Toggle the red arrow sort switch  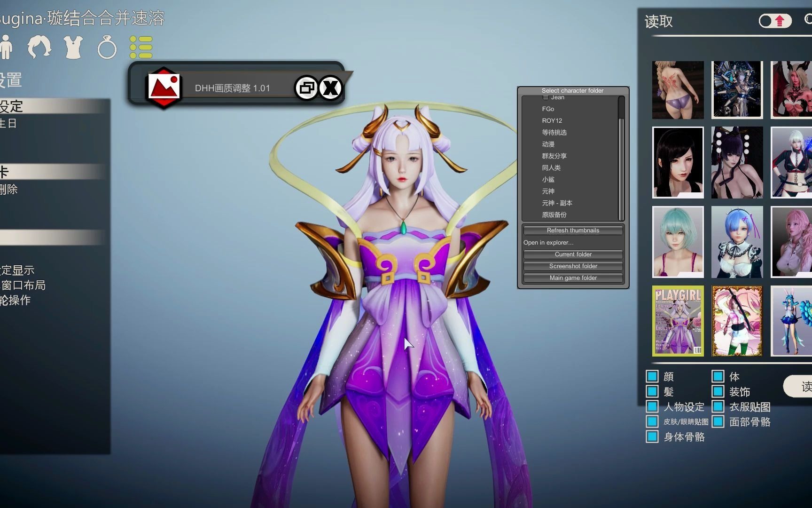click(x=775, y=21)
